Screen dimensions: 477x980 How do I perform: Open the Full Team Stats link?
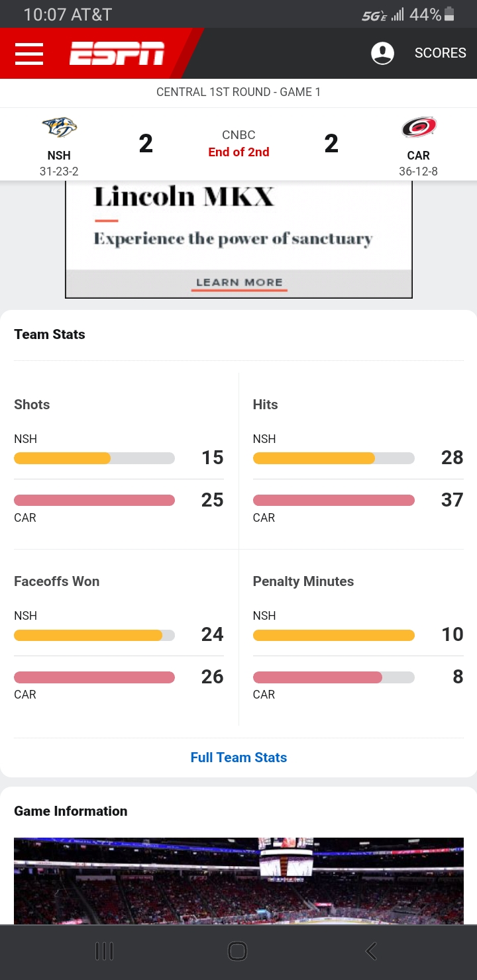pos(238,758)
